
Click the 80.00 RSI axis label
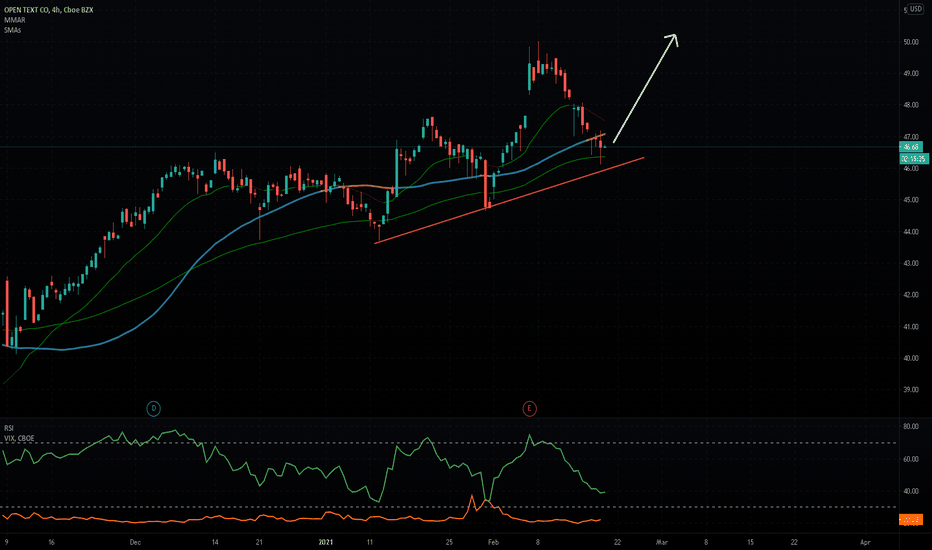pos(911,427)
